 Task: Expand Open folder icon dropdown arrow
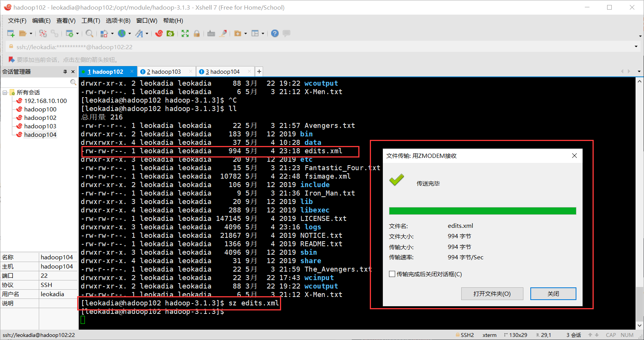(x=31, y=33)
